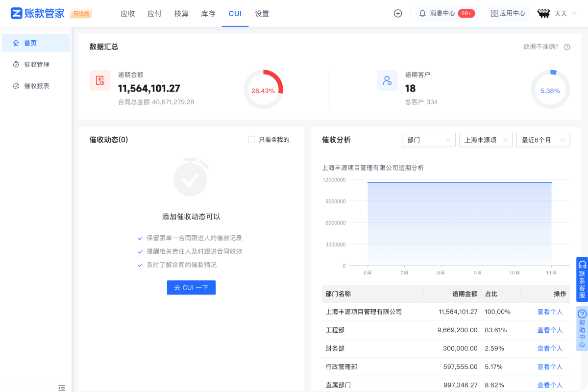Image resolution: width=588 pixels, height=392 pixels.
Task: Select 催收管理 in the sidebar
Action: (x=37, y=65)
